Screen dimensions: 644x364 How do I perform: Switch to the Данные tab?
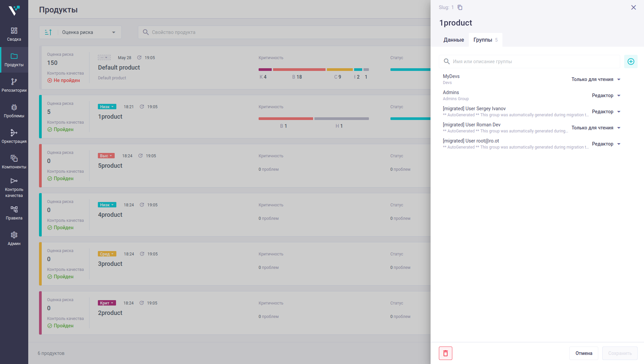[x=454, y=40]
